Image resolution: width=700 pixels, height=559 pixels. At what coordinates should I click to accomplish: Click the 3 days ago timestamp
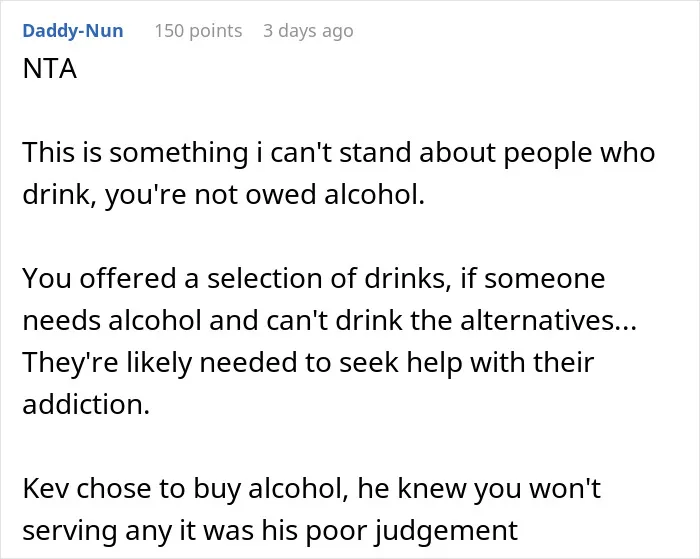tap(308, 31)
